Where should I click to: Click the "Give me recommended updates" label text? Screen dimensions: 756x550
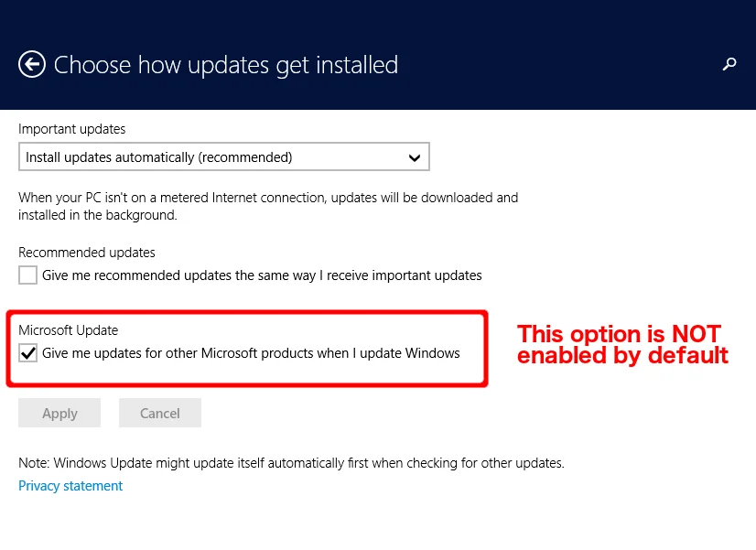[262, 275]
